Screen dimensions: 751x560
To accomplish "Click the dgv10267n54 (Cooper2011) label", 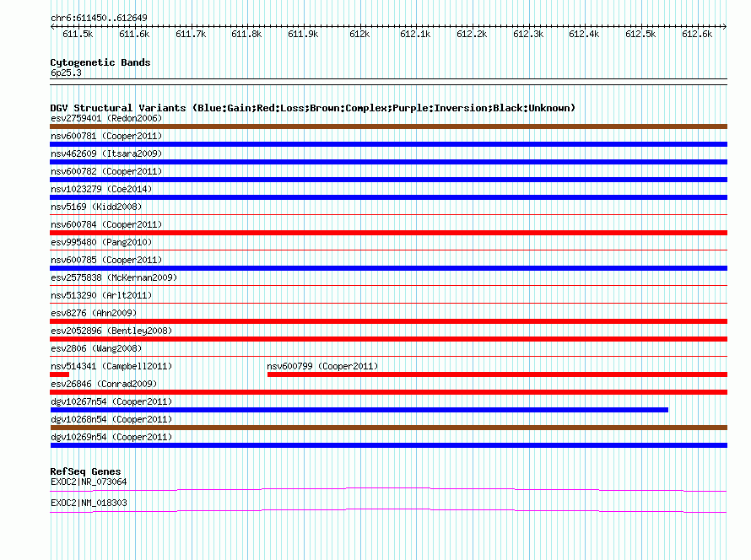I will coord(111,401).
